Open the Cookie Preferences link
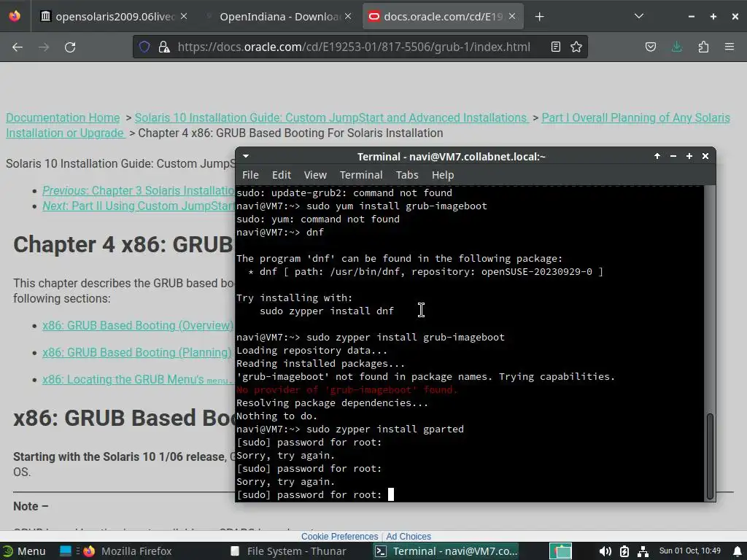The image size is (747, 560). [x=339, y=536]
